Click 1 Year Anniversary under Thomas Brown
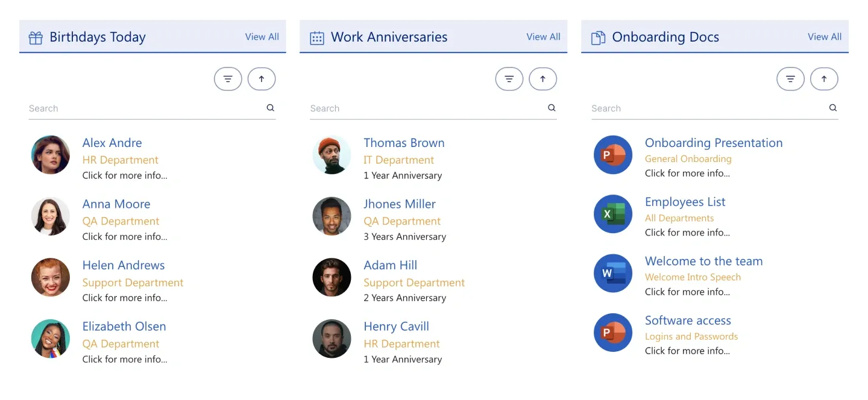The image size is (868, 400). click(x=403, y=176)
